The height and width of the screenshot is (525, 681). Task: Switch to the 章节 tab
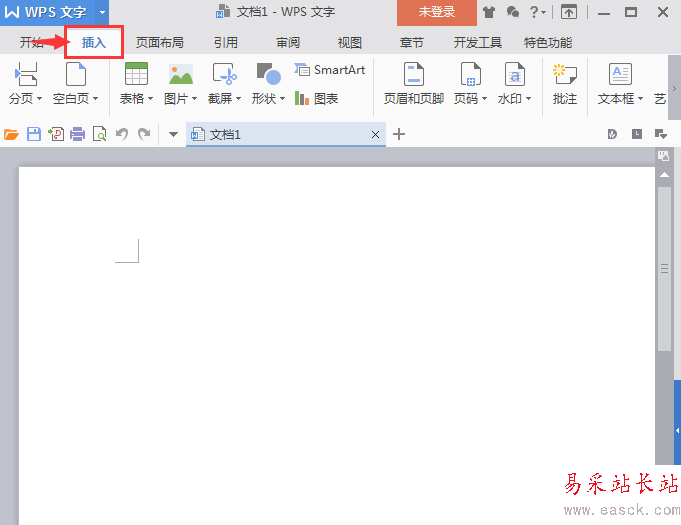412,43
